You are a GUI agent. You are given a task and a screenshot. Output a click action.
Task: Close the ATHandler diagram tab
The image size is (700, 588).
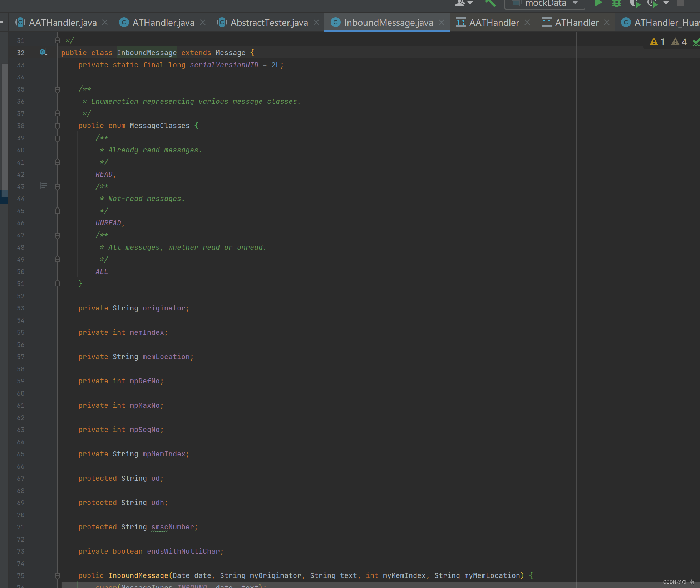click(x=607, y=22)
